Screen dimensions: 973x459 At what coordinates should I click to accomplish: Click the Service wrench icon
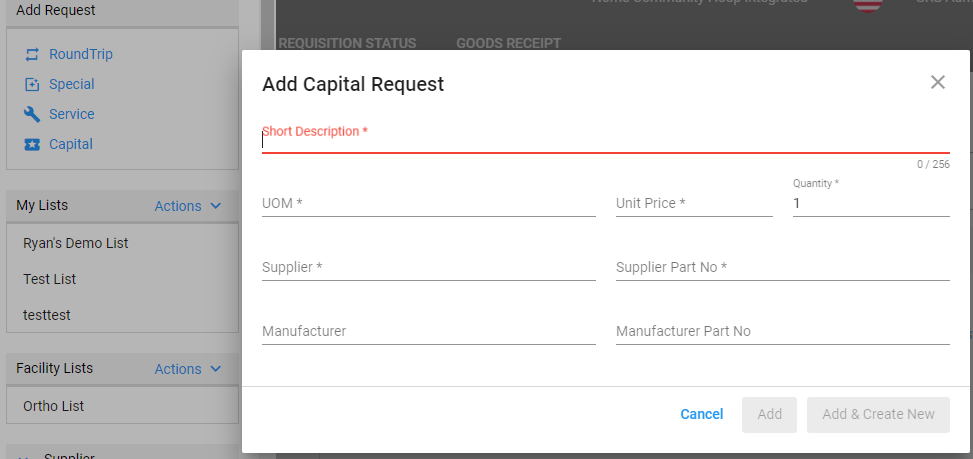click(x=32, y=114)
